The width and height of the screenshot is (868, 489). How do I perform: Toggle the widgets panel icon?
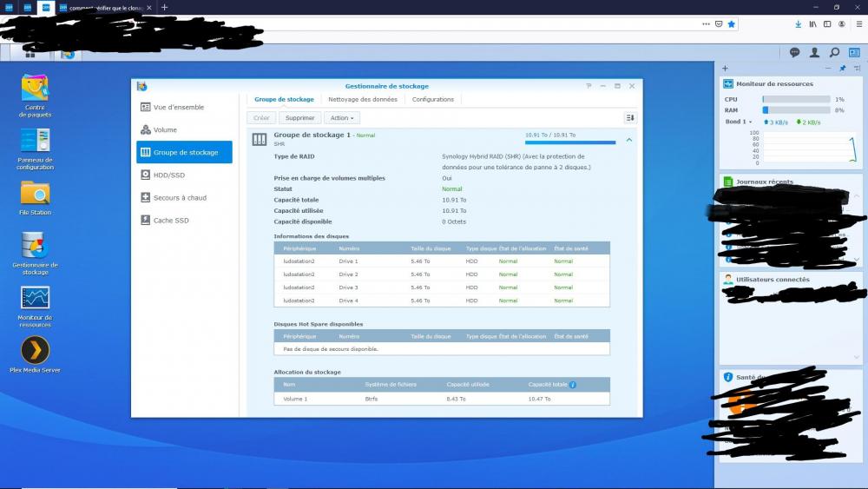point(854,53)
